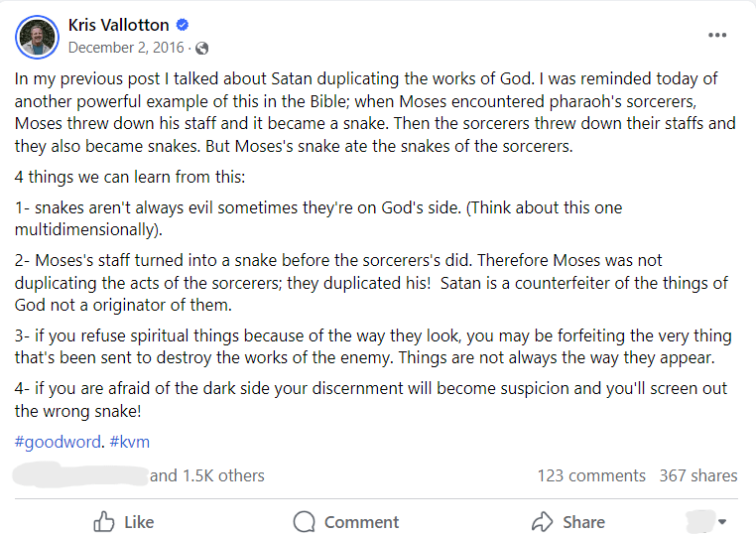Image resolution: width=756 pixels, height=534 pixels.
Task: Follow the #kvm hashtag
Action: tap(129, 442)
